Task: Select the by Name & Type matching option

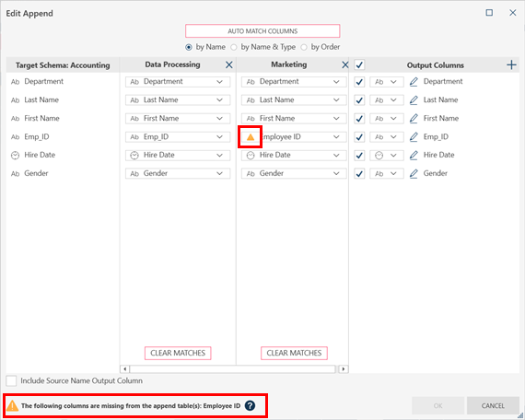Action: click(234, 47)
